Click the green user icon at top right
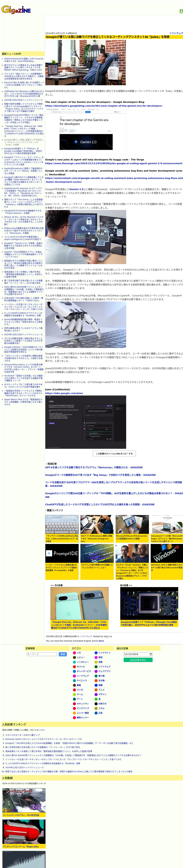 tap(181, 11)
